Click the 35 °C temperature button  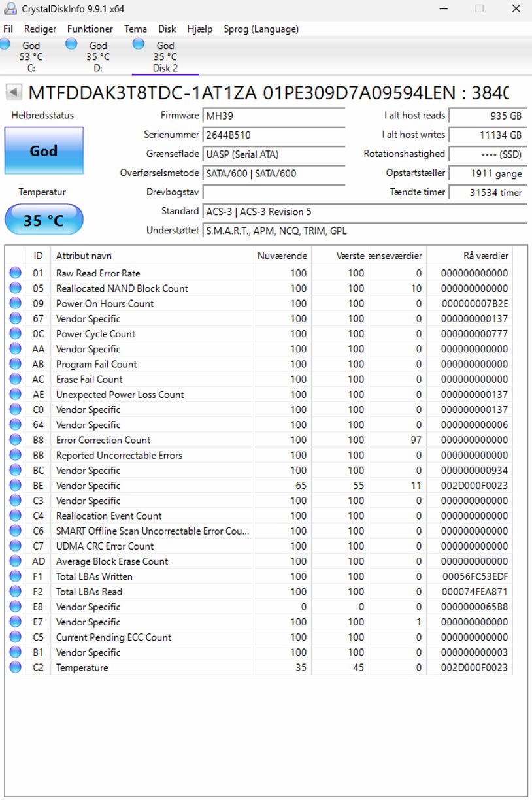click(44, 220)
